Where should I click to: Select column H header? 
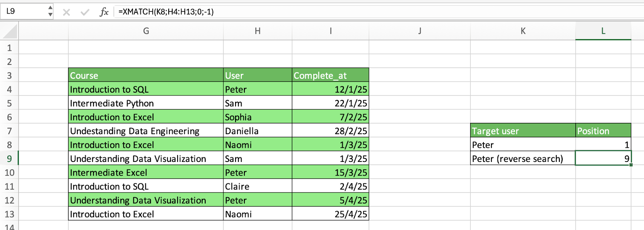(x=258, y=31)
